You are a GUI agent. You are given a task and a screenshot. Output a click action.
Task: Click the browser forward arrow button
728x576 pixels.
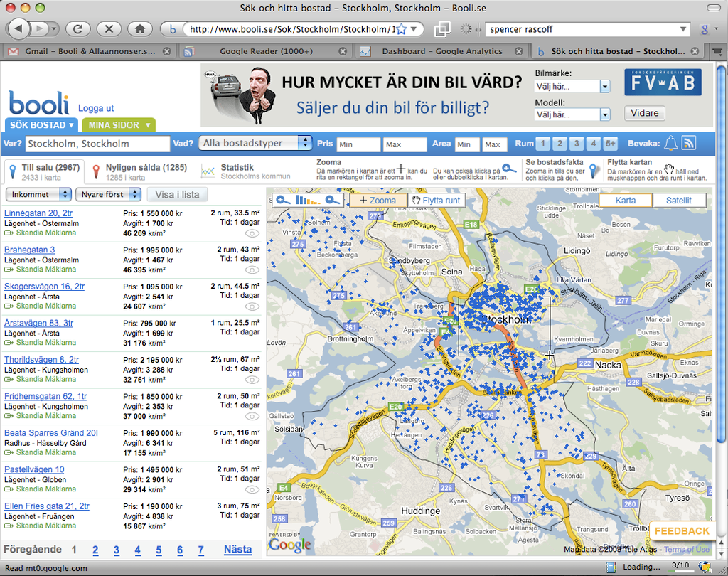(x=40, y=28)
